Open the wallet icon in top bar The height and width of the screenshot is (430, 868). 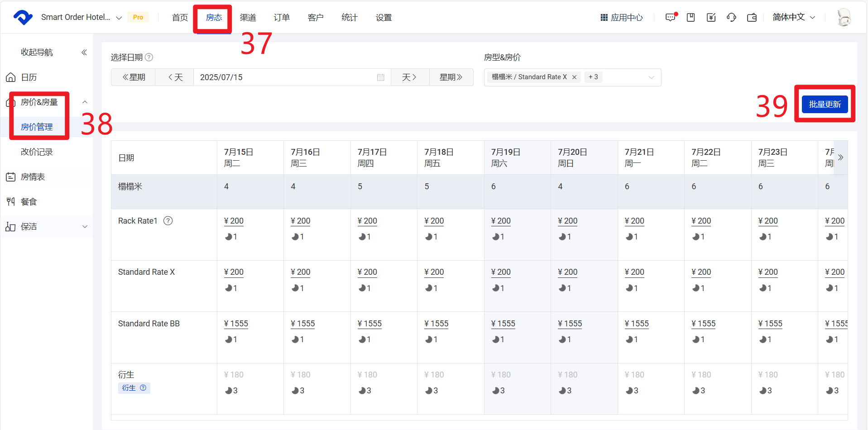tap(752, 18)
